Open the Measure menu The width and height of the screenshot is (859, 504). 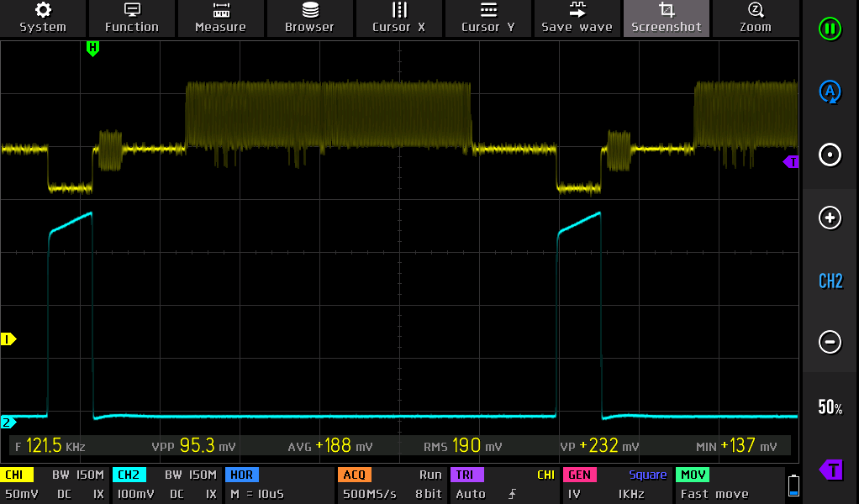[220, 18]
